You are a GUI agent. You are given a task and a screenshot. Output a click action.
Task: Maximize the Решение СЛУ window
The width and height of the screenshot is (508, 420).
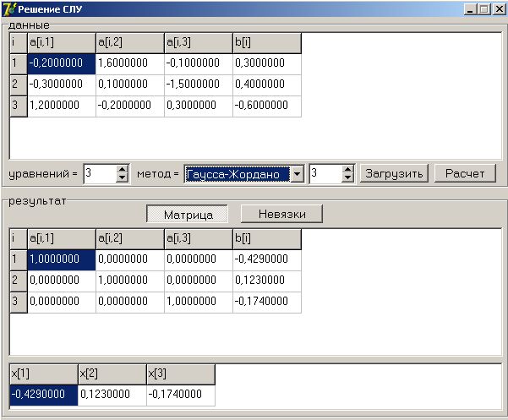483,8
